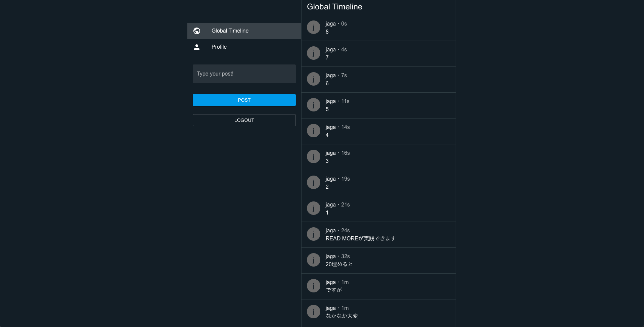Click the LOGOUT button
This screenshot has width=644, height=327.
pyautogui.click(x=244, y=120)
